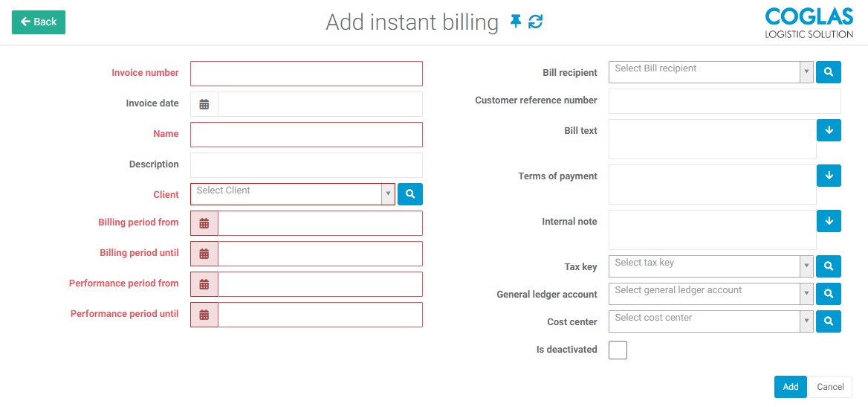Search for a Client with the magnifier button
Viewport: 868px width, 407px height.
pyautogui.click(x=410, y=195)
